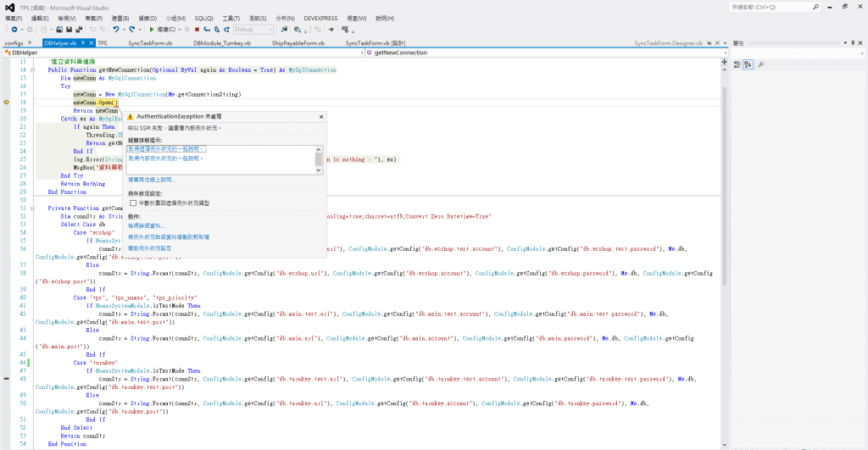This screenshot has width=868, height=450.
Task: Tick the break on this exception type checkbox
Action: 133,203
